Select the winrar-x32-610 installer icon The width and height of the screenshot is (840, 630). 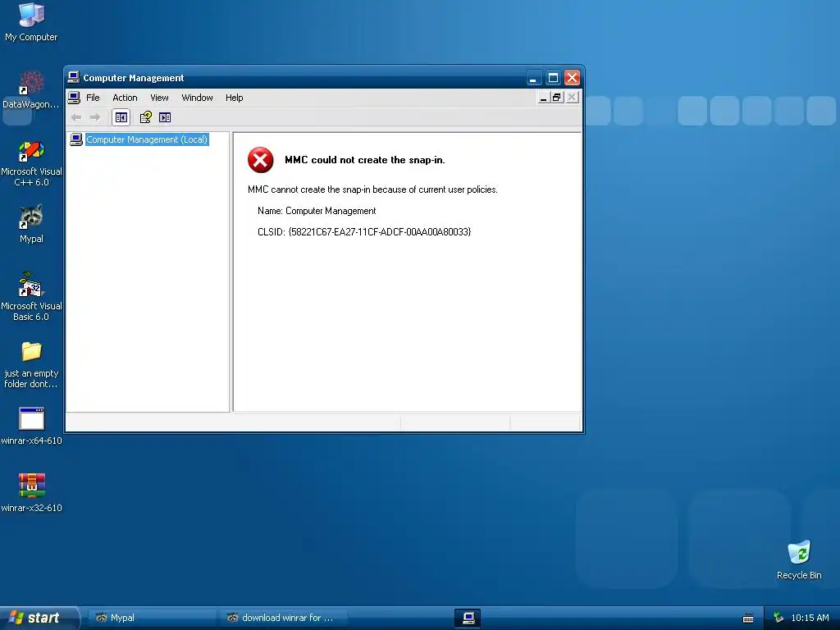31,493
